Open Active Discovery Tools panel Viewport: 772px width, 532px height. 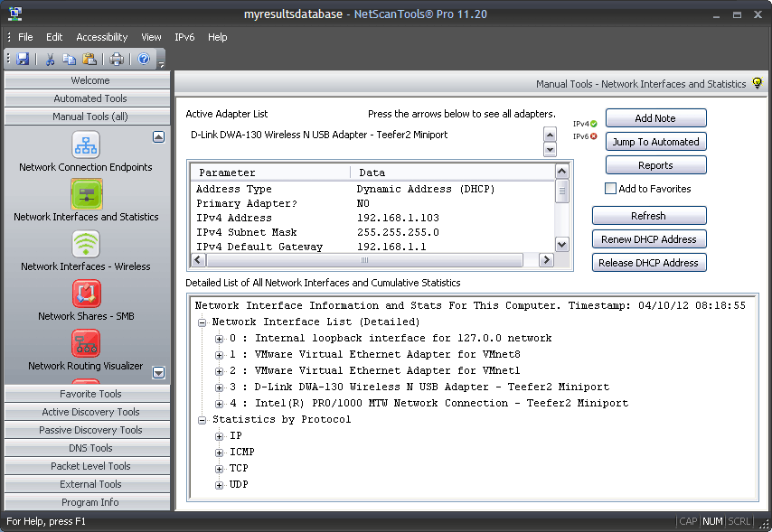(x=87, y=412)
